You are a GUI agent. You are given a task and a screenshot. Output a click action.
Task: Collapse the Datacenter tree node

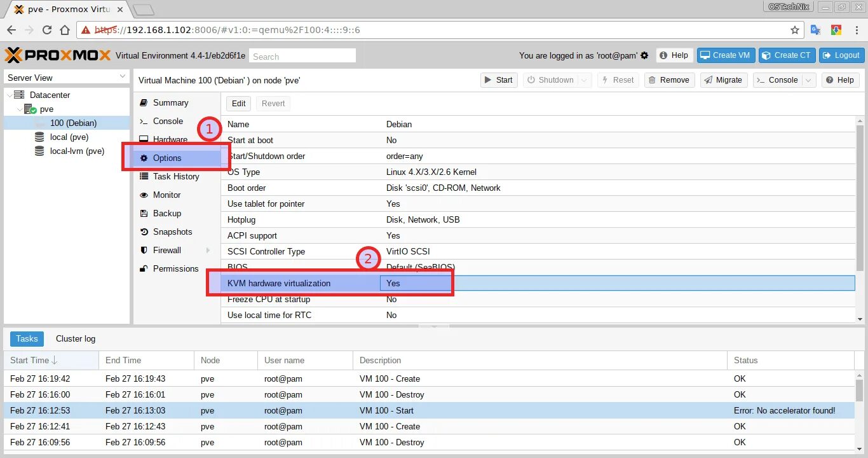point(8,95)
